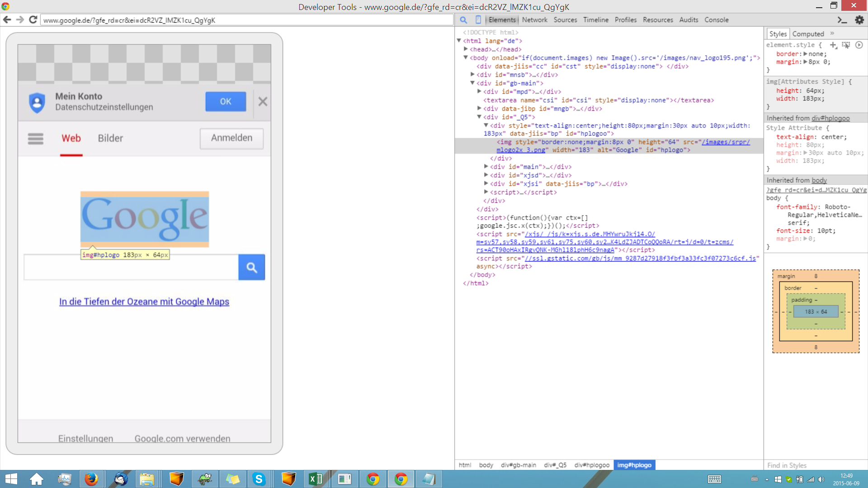Expand the head element node
The height and width of the screenshot is (488, 868).
(x=466, y=49)
